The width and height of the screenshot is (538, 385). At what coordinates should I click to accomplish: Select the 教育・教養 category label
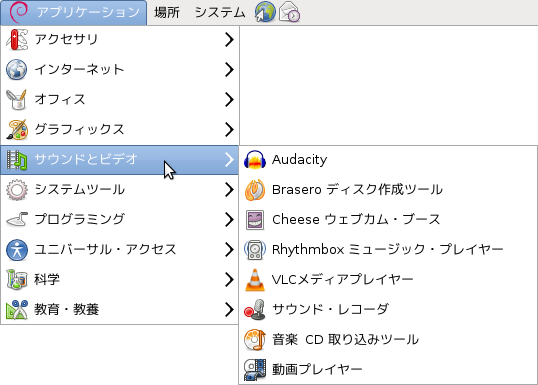pos(67,310)
